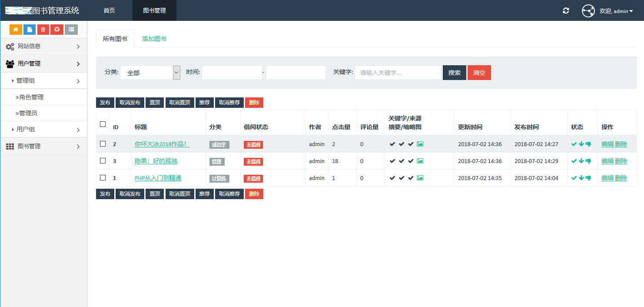Click the red trash icon button
This screenshot has width=644, height=307.
43,30
